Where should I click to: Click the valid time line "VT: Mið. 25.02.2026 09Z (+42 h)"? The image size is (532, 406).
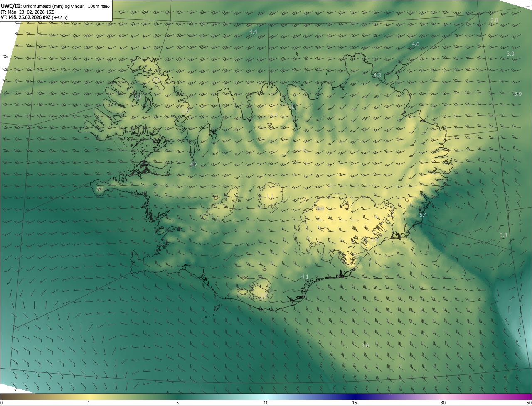[34, 17]
